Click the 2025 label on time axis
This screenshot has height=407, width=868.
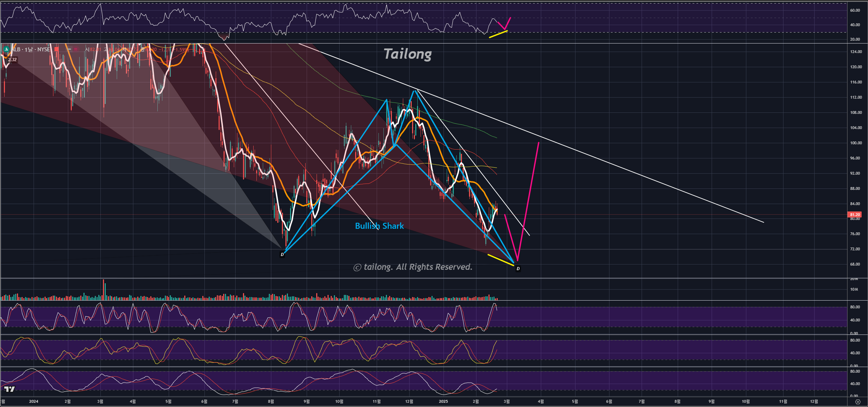tap(443, 401)
